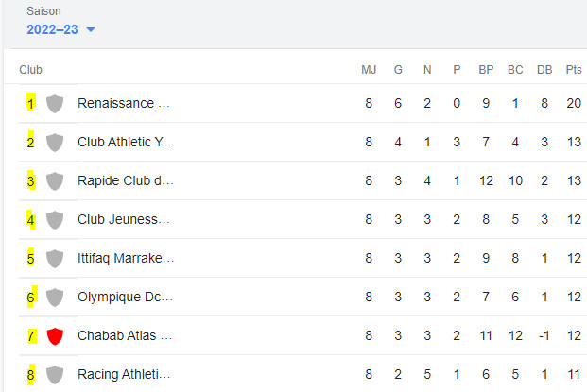The image size is (587, 392).
Task: Click the MJ column header
Action: [369, 70]
